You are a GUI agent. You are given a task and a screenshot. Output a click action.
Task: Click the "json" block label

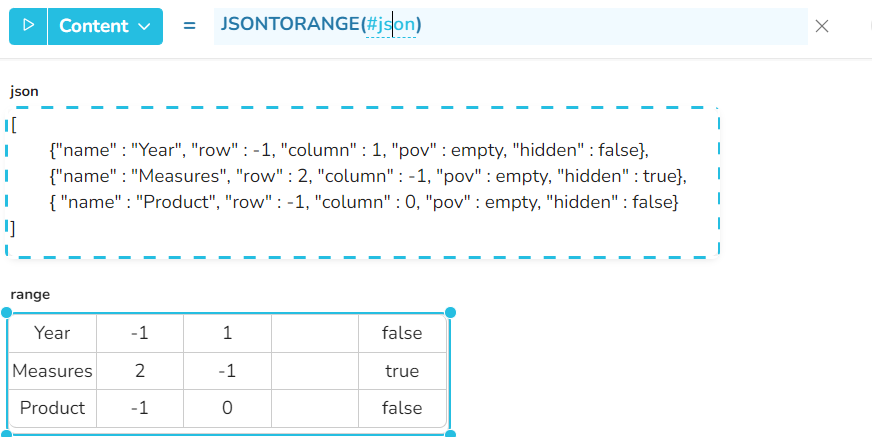pyautogui.click(x=24, y=91)
